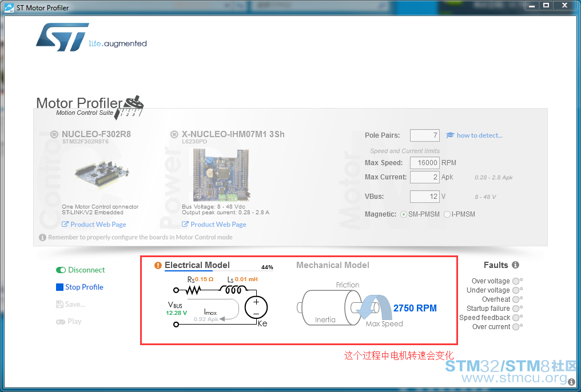Click the Overheat fault indicator
Image resolution: width=581 pixels, height=392 pixels.
(x=516, y=299)
